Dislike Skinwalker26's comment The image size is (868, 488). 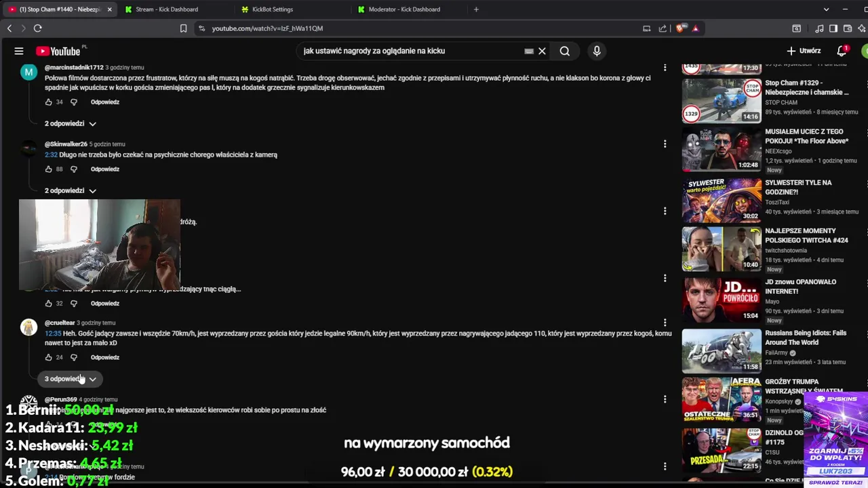point(74,169)
